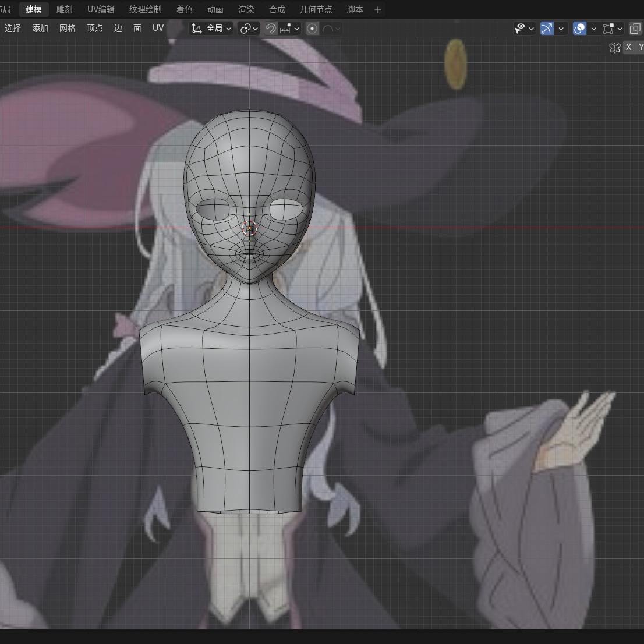The height and width of the screenshot is (644, 644).
Task: Add a new workspace with the plus icon
Action: (x=378, y=10)
